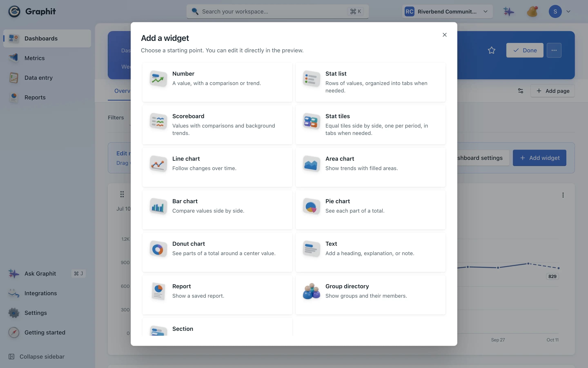Pick the Stat list widget icon
This screenshot has width=588, height=368.
click(x=311, y=79)
